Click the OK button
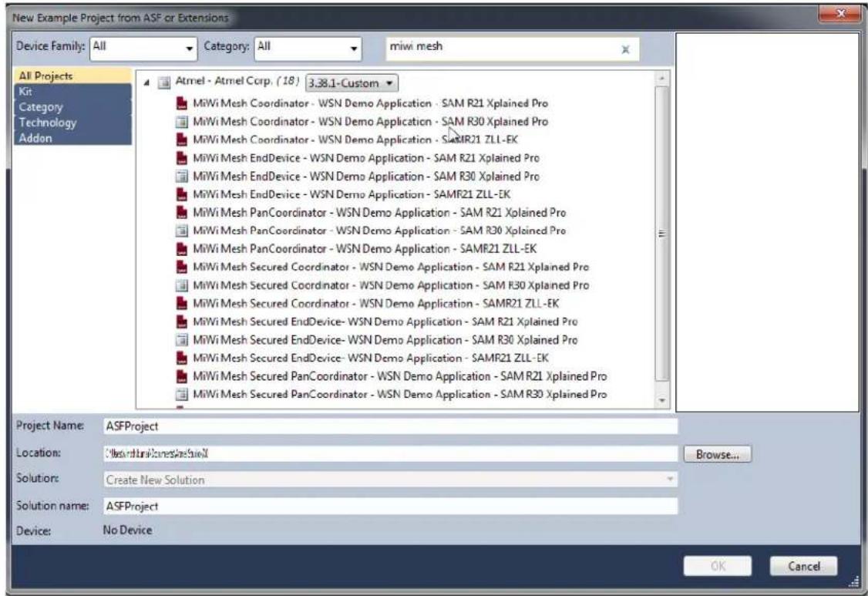 click(x=718, y=566)
